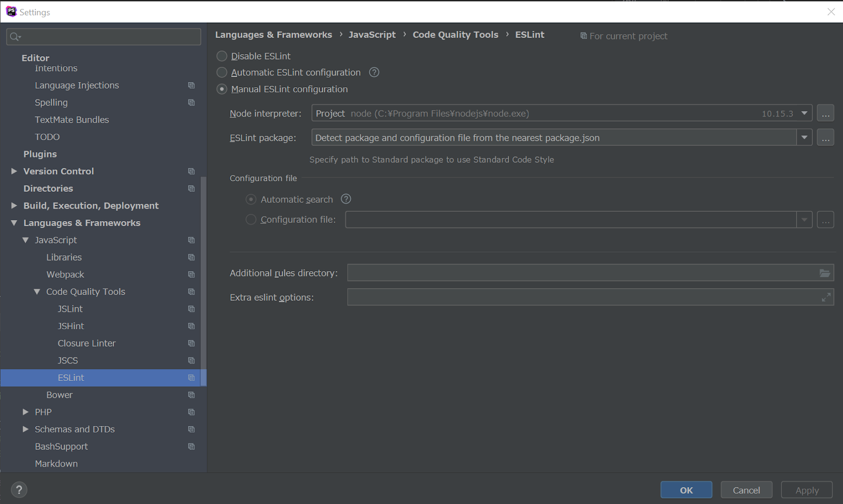Click Code Quality Tools in breadcrumb

(x=455, y=35)
